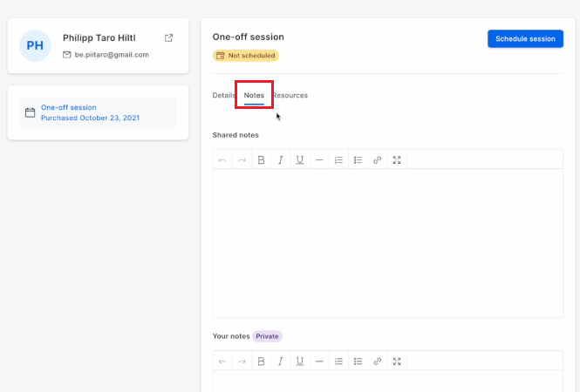Click Bold in Your notes private toolbar
Screen dimensions: 580x392
pos(261,361)
